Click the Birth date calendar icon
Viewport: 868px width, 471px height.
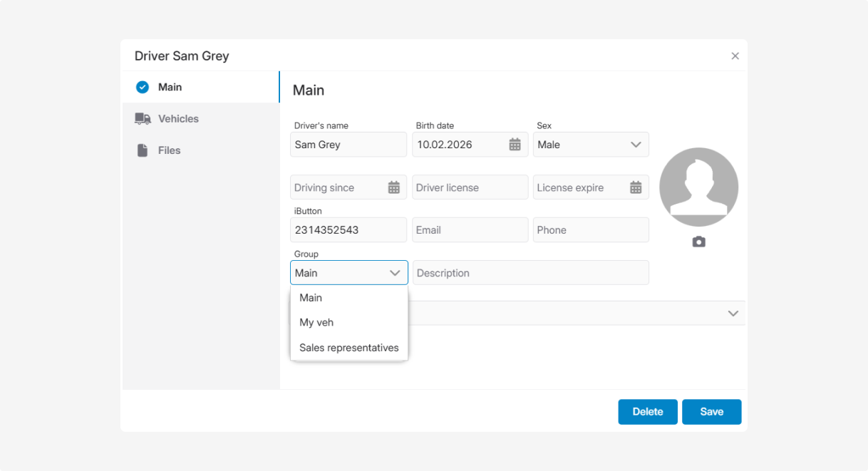click(x=515, y=145)
